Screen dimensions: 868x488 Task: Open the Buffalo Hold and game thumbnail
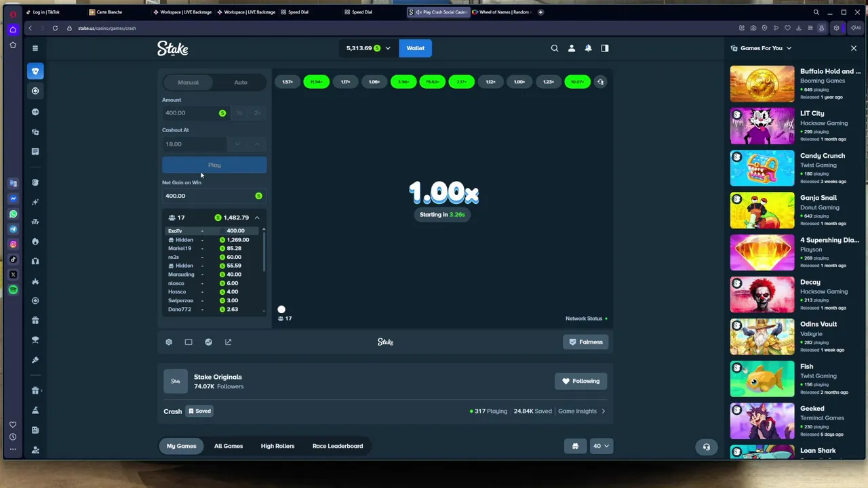tap(762, 84)
